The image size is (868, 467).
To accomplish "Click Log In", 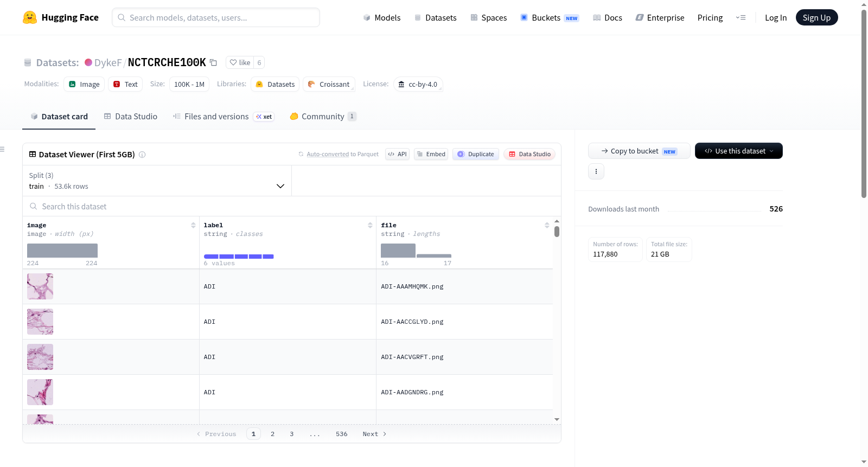I will 776,17.
